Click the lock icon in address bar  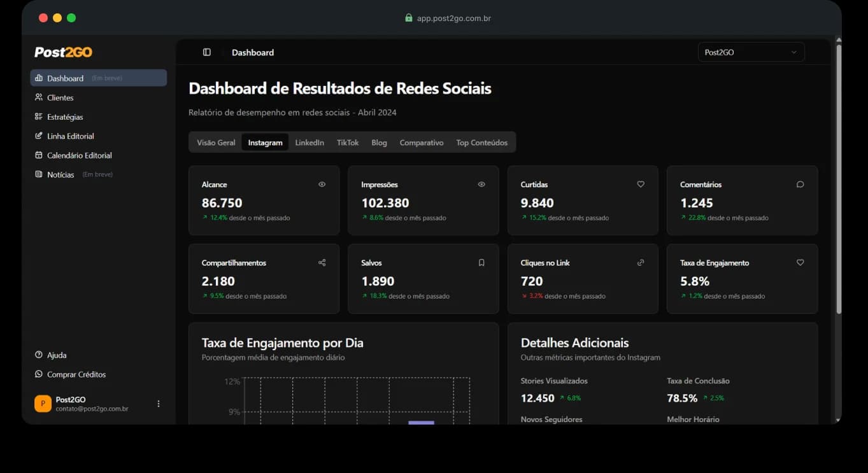pos(409,18)
